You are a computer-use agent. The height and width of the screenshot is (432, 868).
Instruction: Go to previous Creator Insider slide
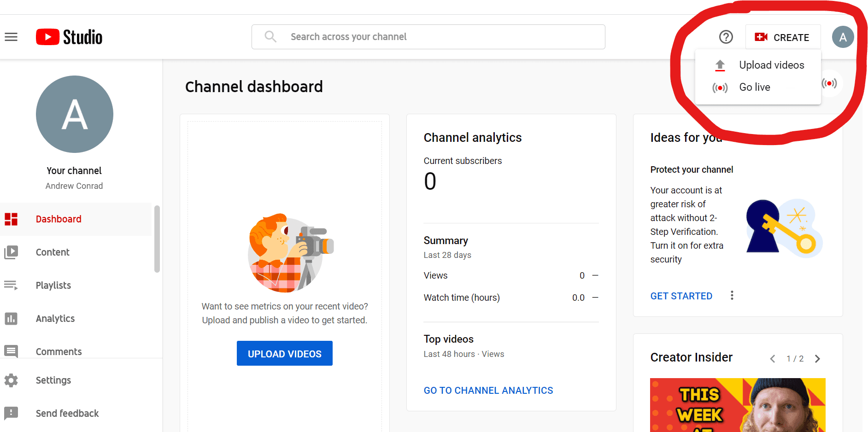(773, 359)
